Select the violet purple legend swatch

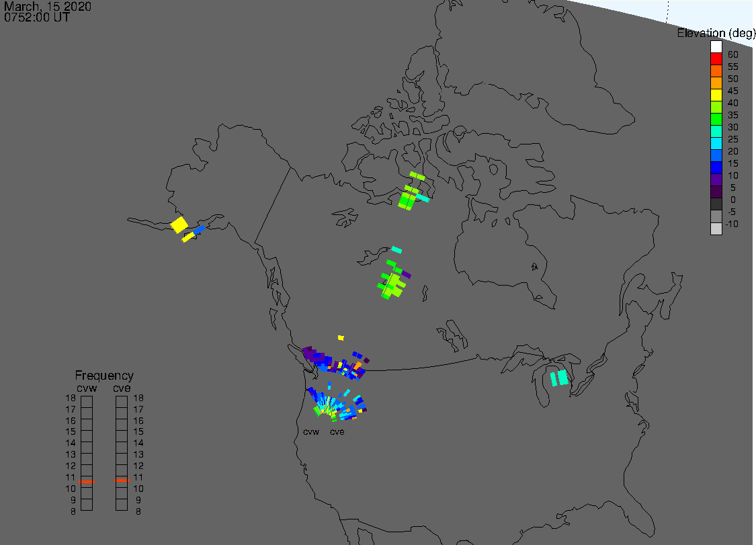pyautogui.click(x=716, y=180)
